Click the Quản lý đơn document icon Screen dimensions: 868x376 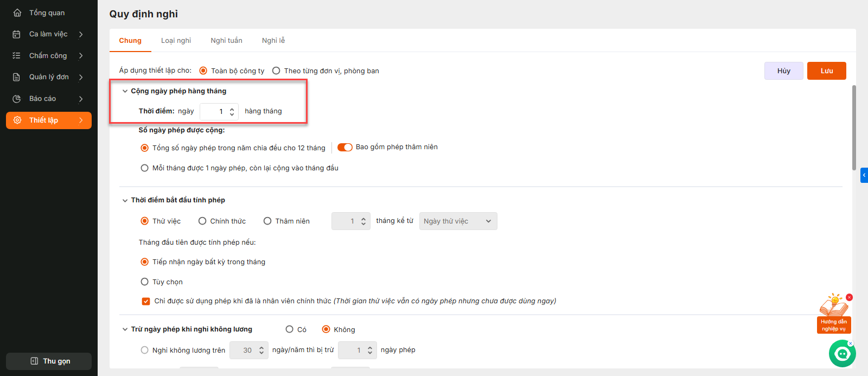(x=17, y=77)
